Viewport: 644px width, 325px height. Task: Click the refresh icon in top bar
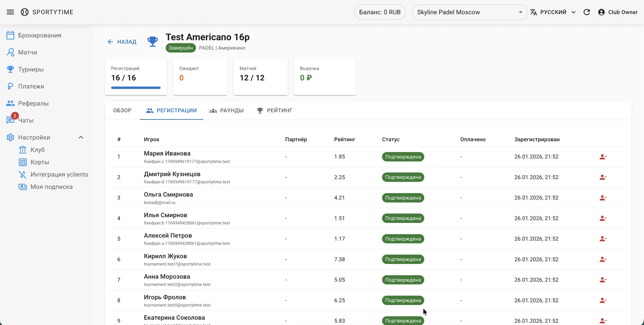(x=587, y=12)
